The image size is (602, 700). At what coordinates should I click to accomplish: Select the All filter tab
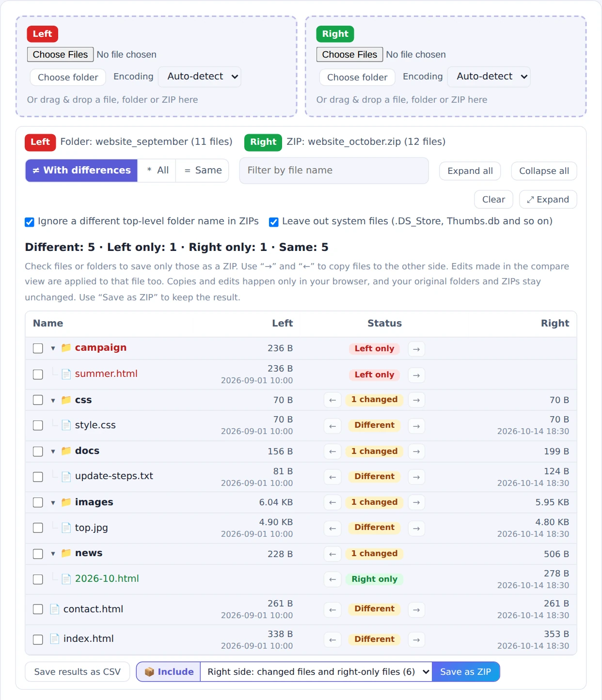pos(157,171)
